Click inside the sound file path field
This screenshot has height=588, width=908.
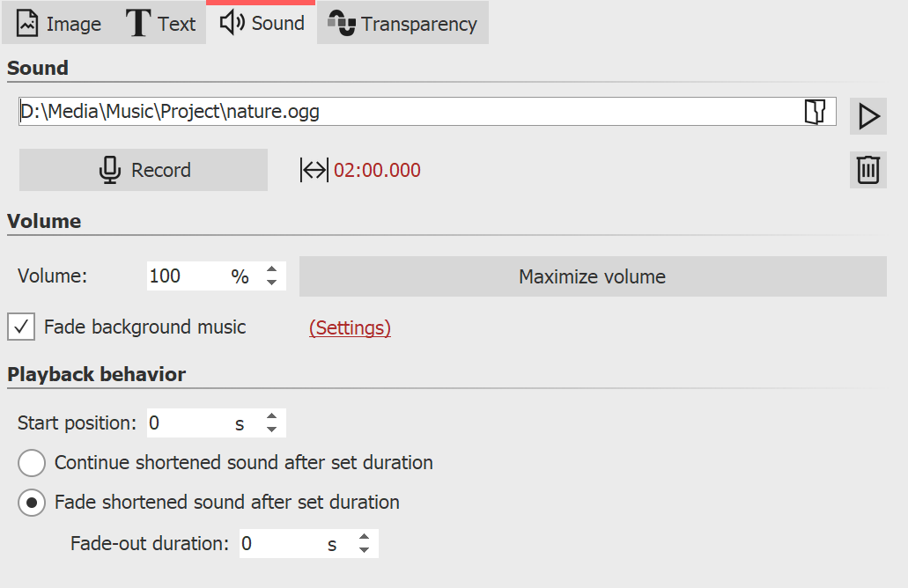[x=352, y=111]
